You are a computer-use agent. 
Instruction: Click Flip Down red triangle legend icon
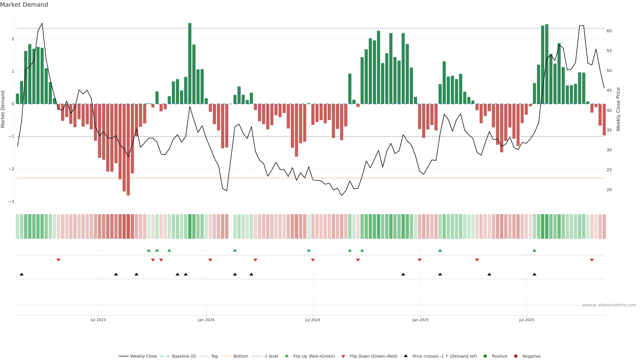343,356
